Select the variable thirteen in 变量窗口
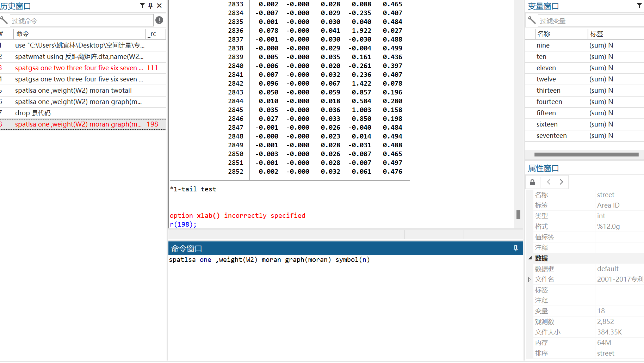644x363 pixels. 549,90
